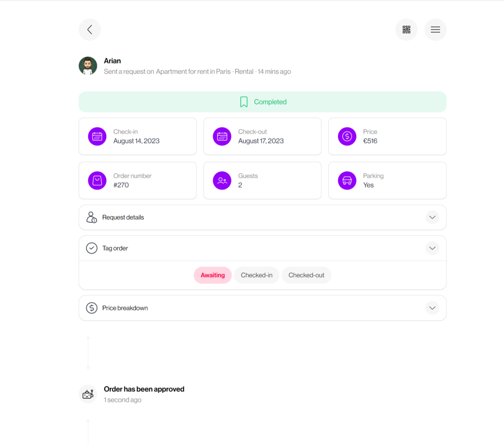Open the Apartment for rent in Paris link
The height and width of the screenshot is (445, 504).
193,72
